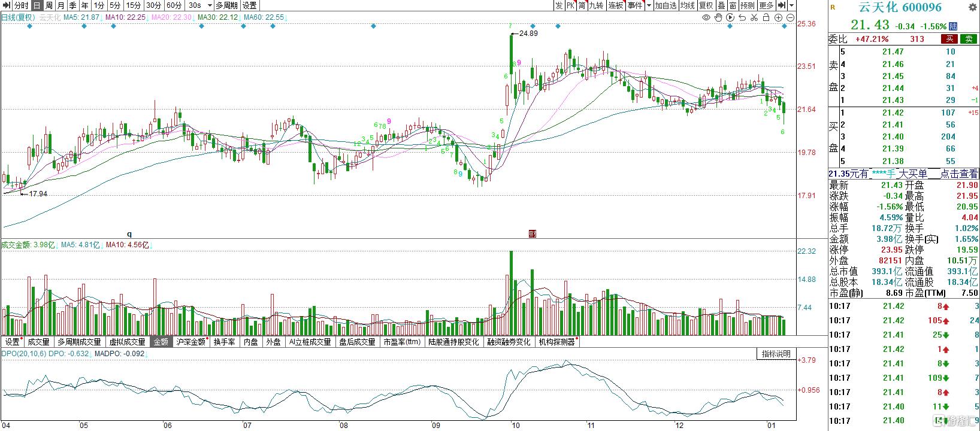Switch to 机构探测器 indicator tab
980x431 pixels.
coord(557,342)
